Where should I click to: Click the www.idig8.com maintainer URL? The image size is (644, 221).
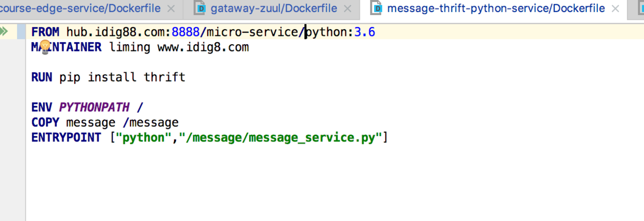(203, 47)
